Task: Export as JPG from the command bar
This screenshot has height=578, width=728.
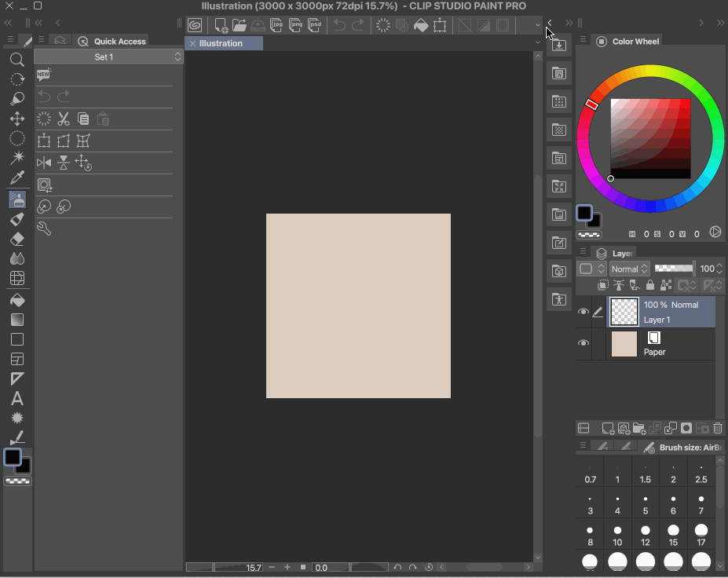Action: click(x=276, y=25)
